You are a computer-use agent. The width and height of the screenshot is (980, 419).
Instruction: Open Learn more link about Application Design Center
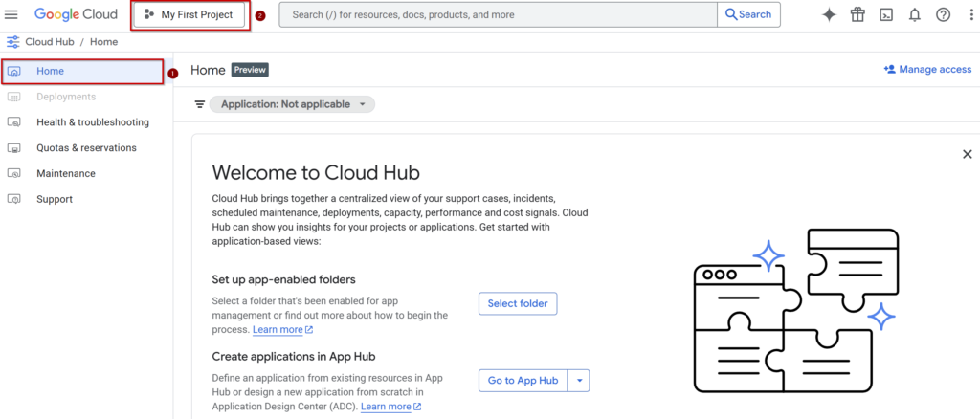[x=390, y=407]
